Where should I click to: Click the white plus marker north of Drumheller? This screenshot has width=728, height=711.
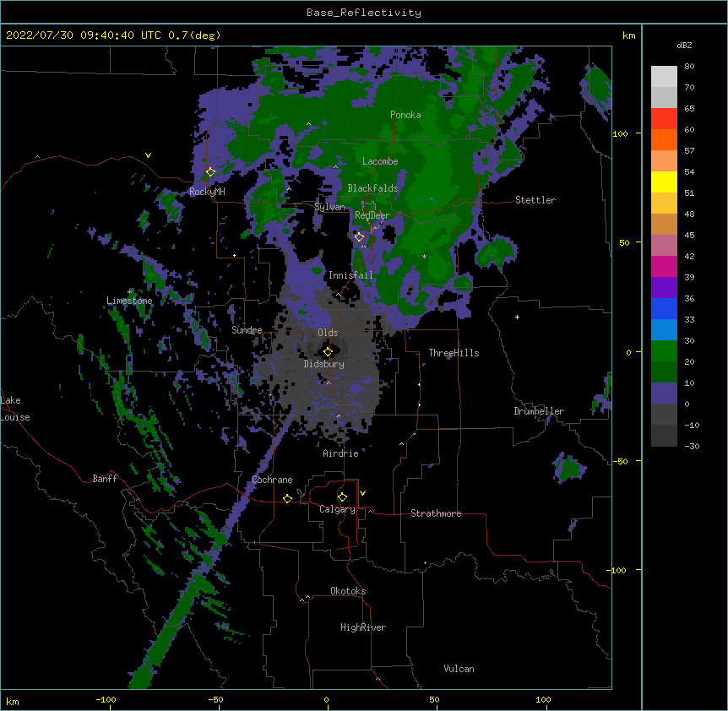(x=517, y=317)
